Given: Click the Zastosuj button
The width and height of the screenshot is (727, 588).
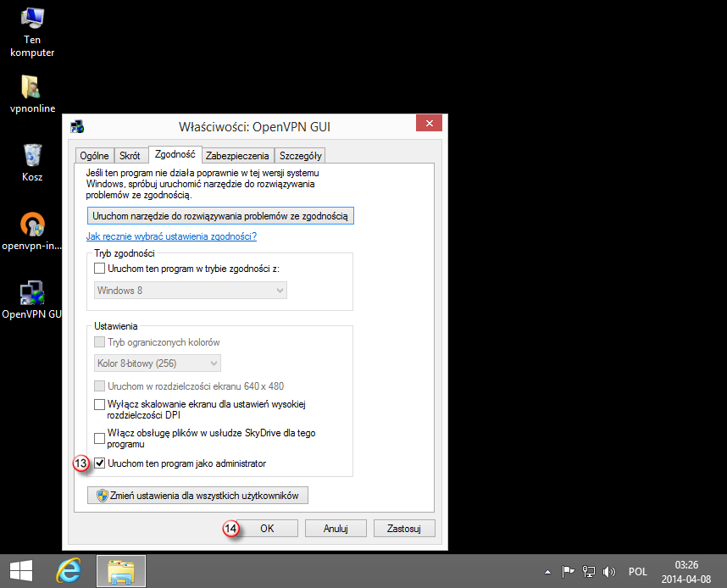Looking at the screenshot, I should point(404,528).
